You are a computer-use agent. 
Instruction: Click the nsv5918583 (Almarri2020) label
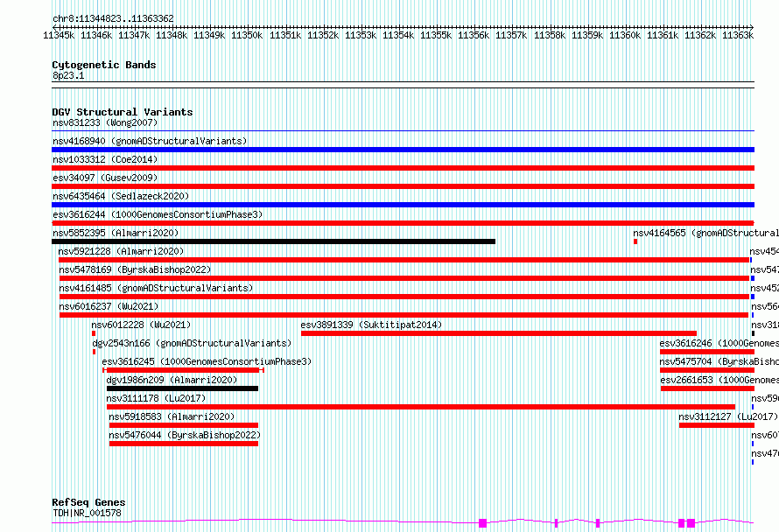(x=172, y=416)
